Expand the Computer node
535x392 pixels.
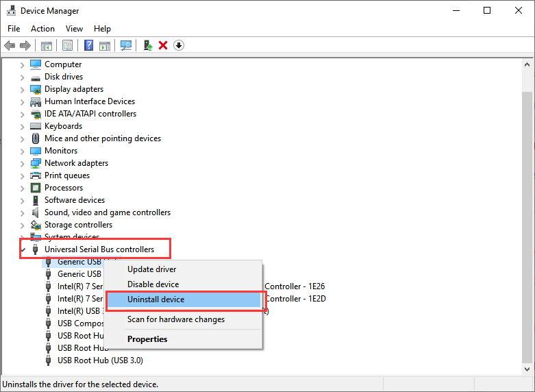coord(22,65)
